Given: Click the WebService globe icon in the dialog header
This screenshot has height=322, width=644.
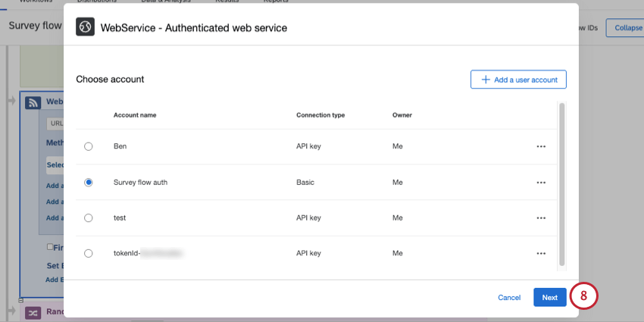Looking at the screenshot, I should click(85, 27).
